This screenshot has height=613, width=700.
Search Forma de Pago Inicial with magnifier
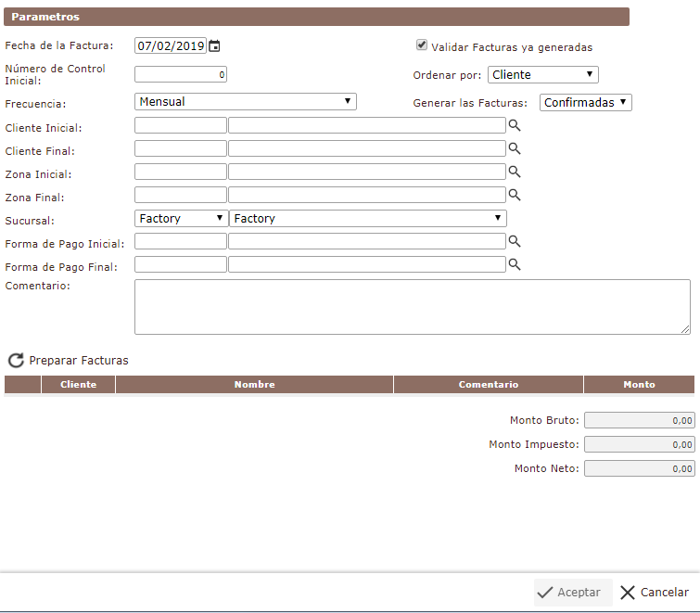(515, 241)
